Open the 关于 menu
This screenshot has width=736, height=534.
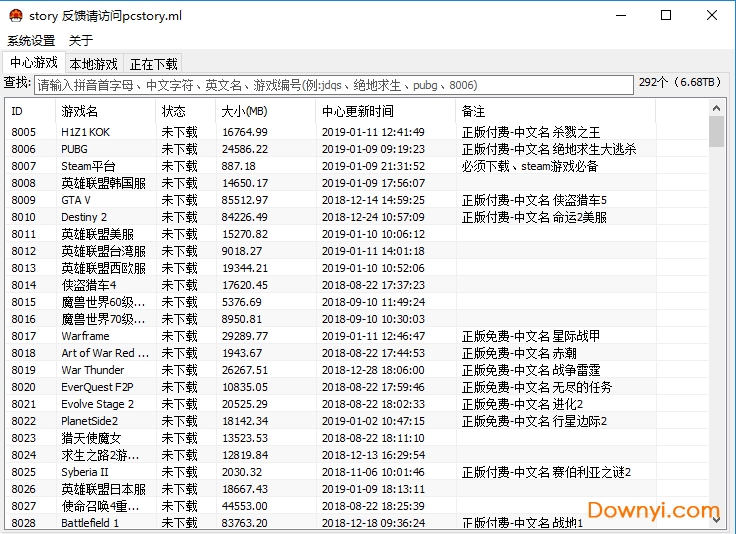tap(81, 41)
